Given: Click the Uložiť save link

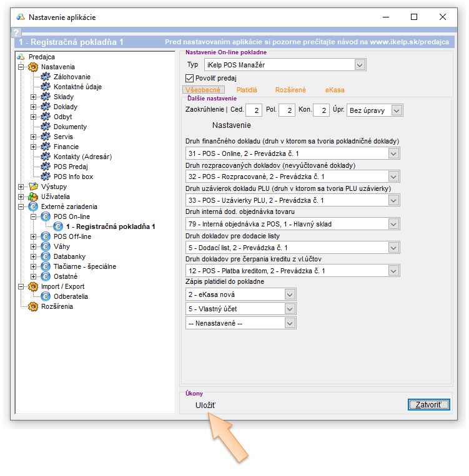Looking at the screenshot, I should (205, 406).
